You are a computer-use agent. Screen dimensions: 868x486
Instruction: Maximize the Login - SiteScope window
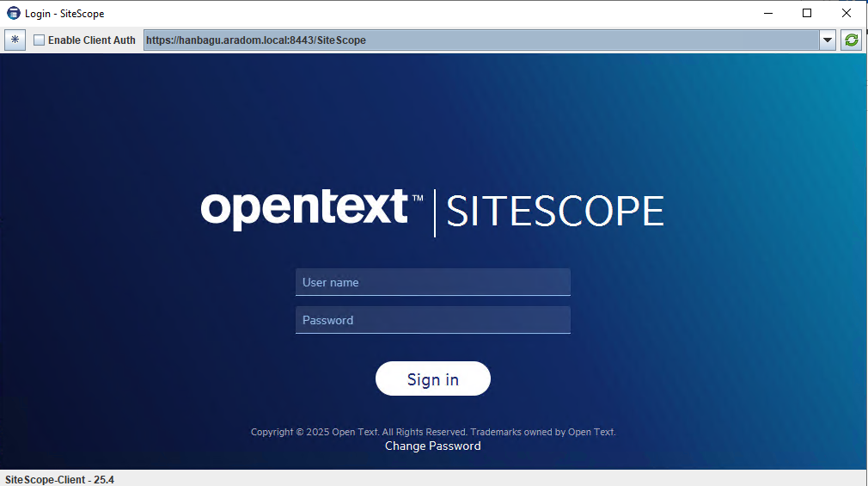(x=807, y=13)
